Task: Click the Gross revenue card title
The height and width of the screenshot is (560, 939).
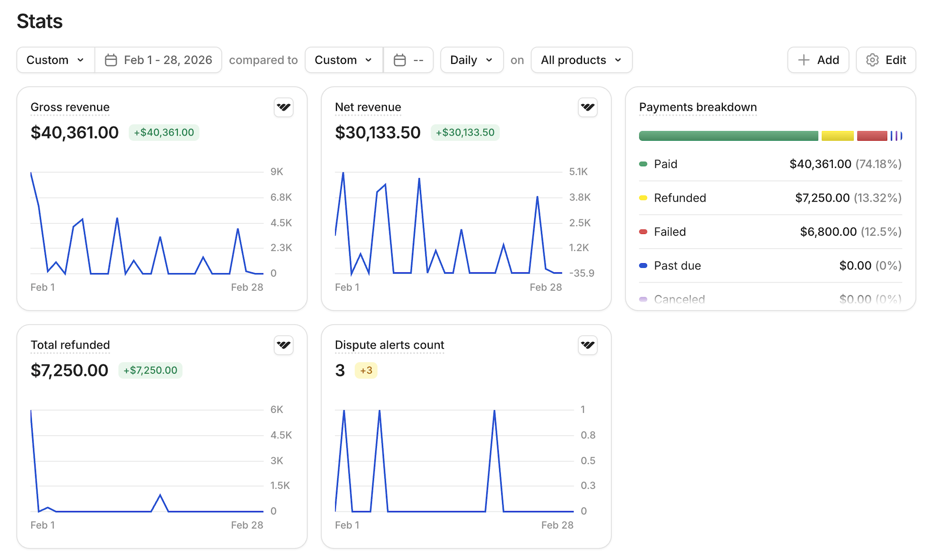Action: click(x=70, y=107)
